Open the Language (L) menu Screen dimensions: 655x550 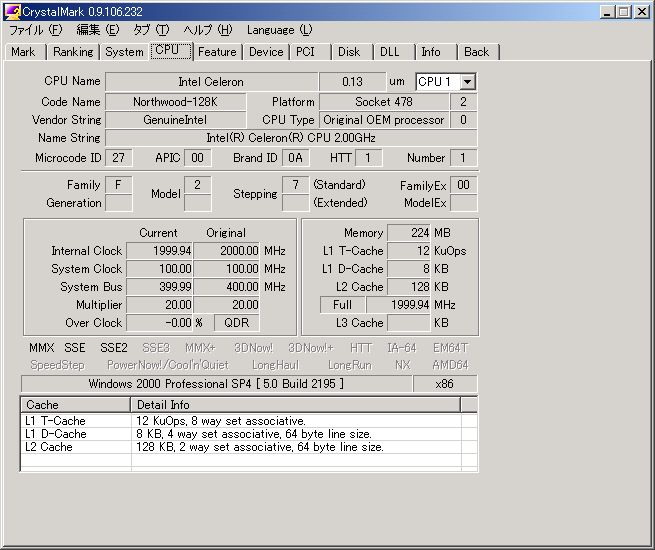point(279,30)
